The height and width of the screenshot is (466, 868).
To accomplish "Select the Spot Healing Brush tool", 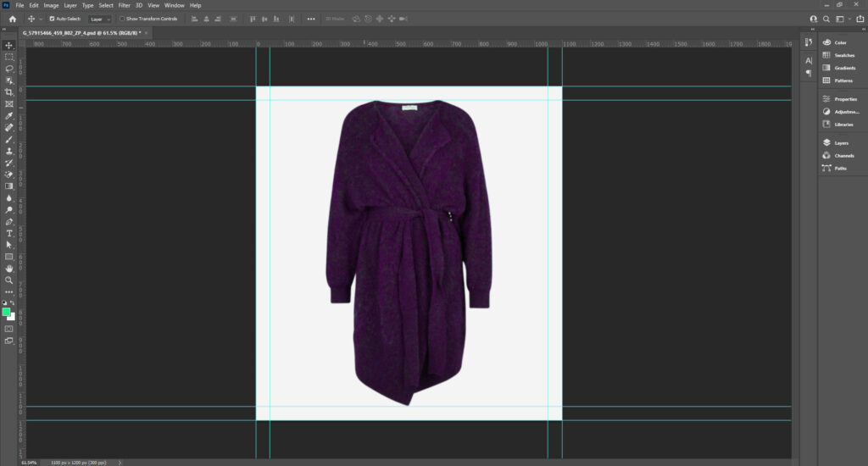I will [8, 127].
